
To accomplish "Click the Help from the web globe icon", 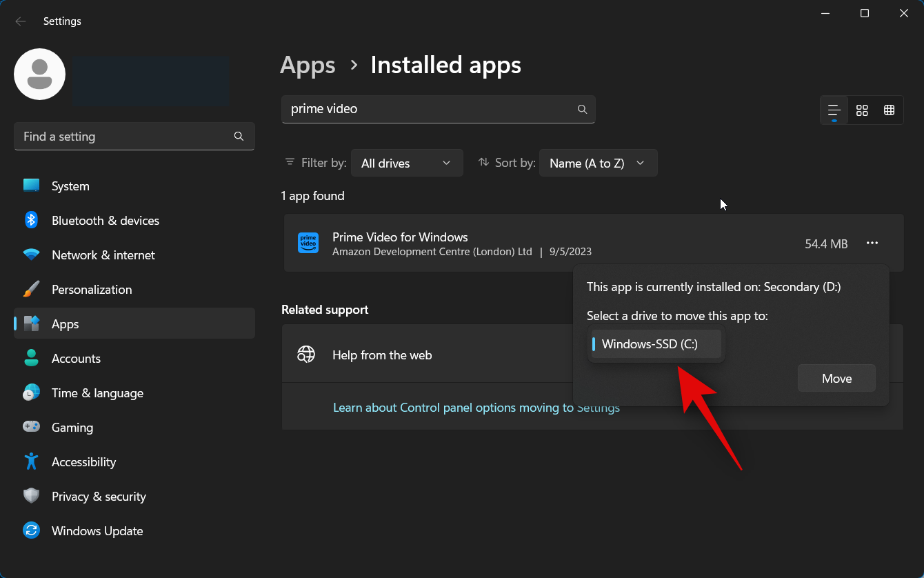I will point(306,355).
